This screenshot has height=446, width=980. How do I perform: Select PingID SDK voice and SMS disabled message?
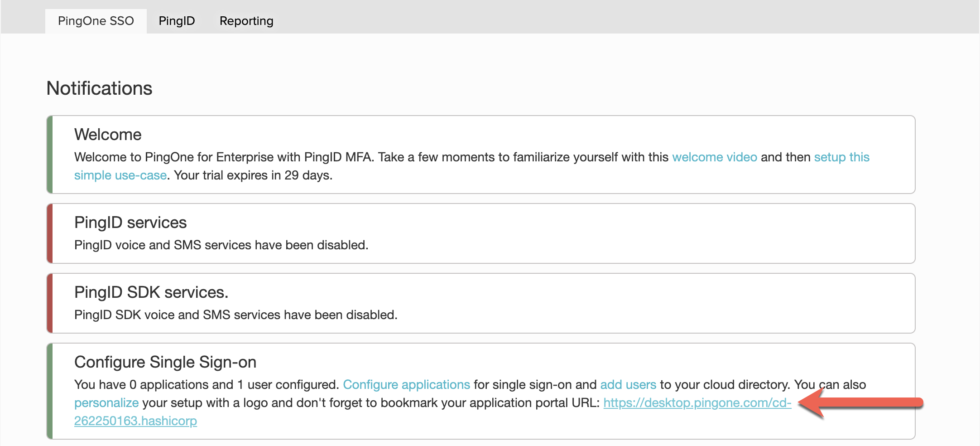click(x=236, y=315)
